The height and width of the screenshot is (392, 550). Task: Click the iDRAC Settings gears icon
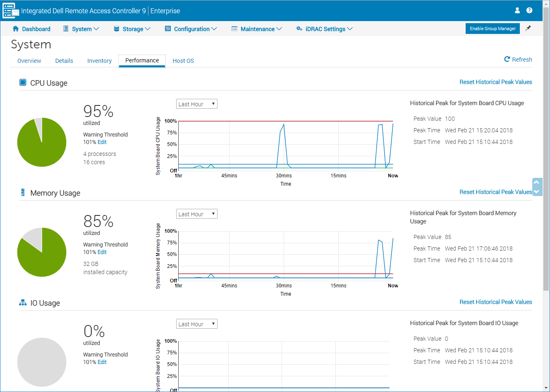pos(299,29)
